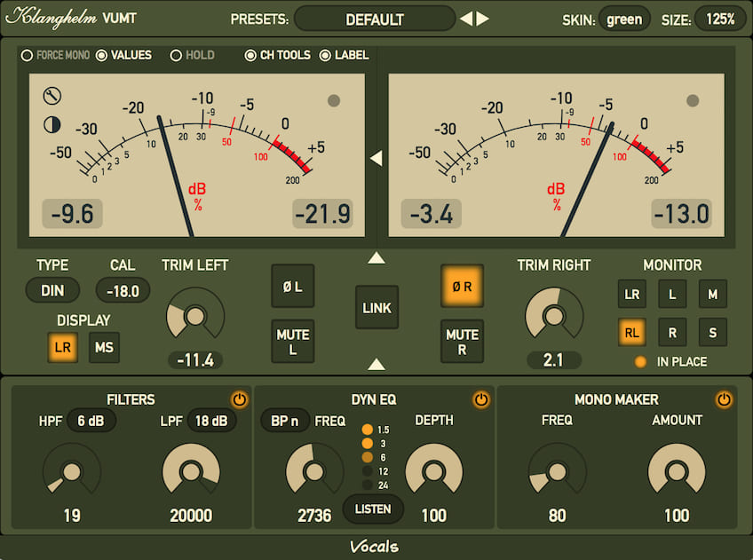This screenshot has width=753, height=560.
Task: Click the right meter -3.4 readout
Action: 432,214
